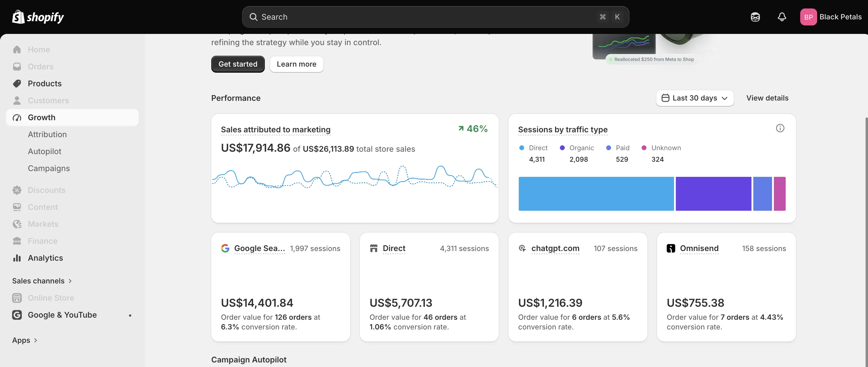
Task: Click the Home house icon
Action: pyautogui.click(x=17, y=50)
